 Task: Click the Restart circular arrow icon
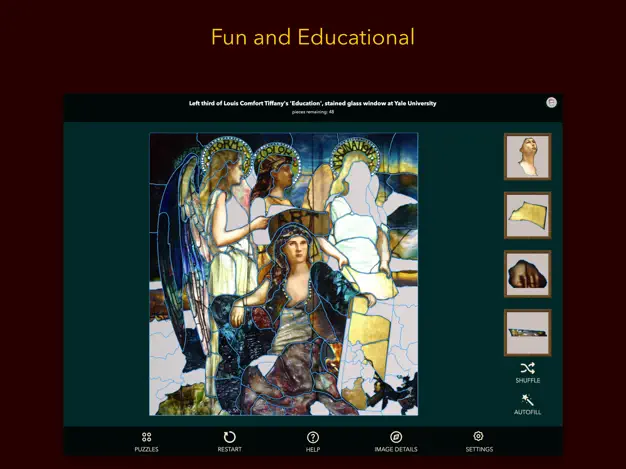(x=229, y=437)
